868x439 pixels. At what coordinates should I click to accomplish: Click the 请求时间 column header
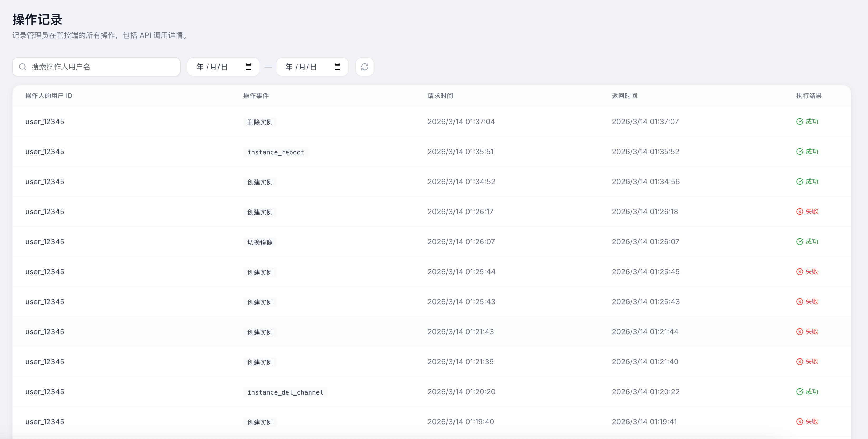(440, 96)
